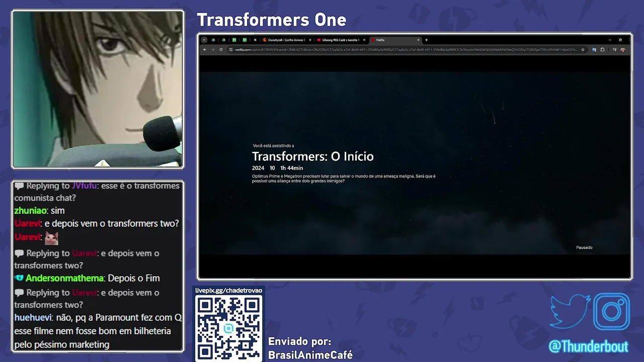Image resolution: width=644 pixels, height=362 pixels.
Task: Bookmark this page with the star
Action: click(x=583, y=50)
